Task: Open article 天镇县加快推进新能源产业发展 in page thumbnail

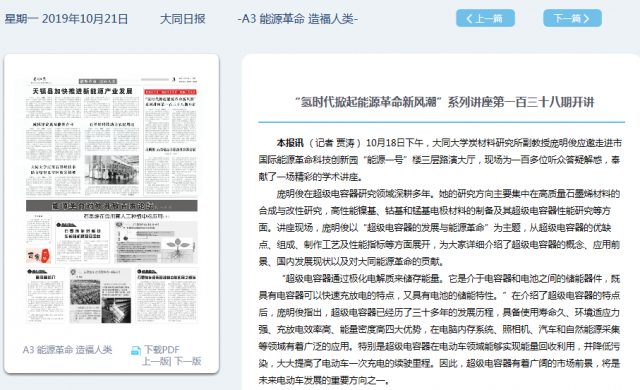Action: click(82, 91)
